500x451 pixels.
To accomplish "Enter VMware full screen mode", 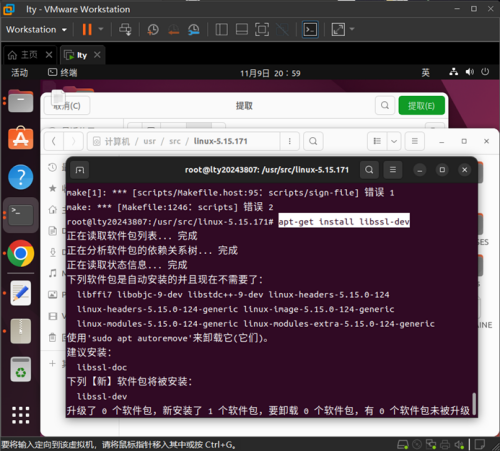I will coord(262,30).
